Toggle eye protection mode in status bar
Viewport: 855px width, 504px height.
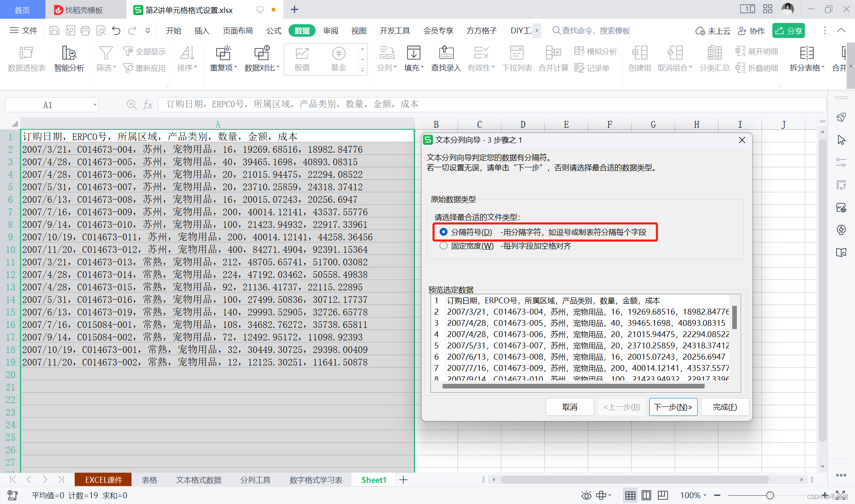(586, 495)
